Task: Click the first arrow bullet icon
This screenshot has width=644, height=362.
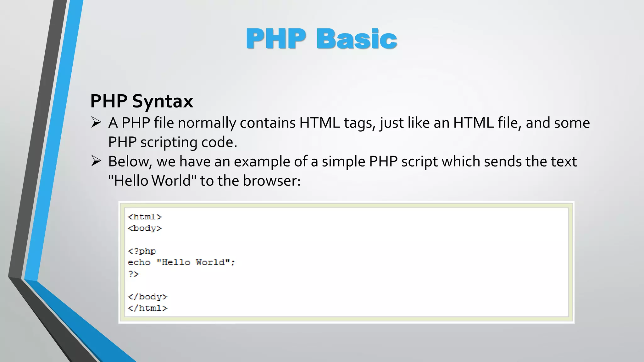Action: coord(96,122)
